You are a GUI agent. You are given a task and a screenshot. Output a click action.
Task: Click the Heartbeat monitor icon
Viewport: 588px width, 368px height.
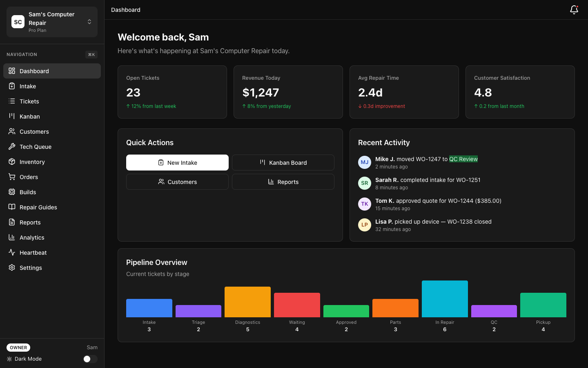12,253
